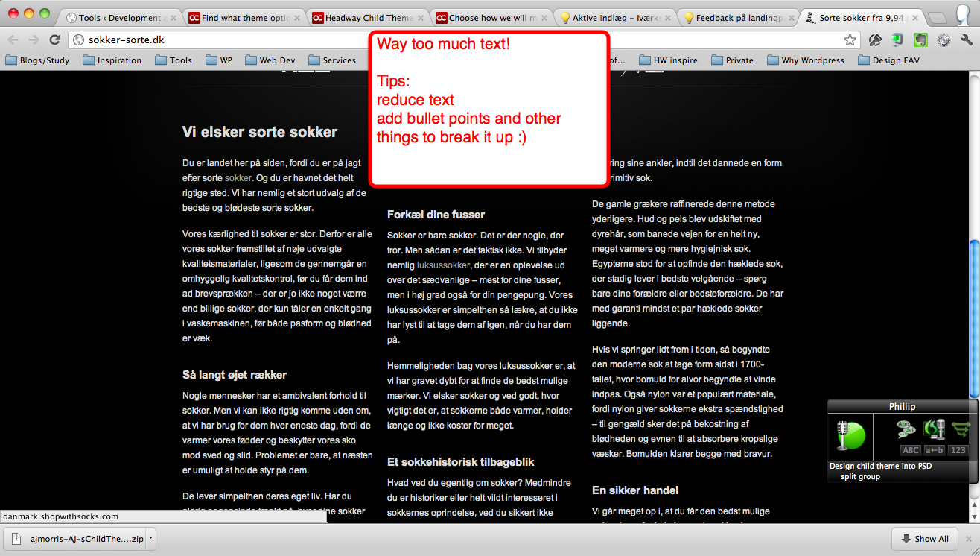The height and width of the screenshot is (556, 980).
Task: Click the Dragon dictation monitor icon
Action: click(934, 430)
